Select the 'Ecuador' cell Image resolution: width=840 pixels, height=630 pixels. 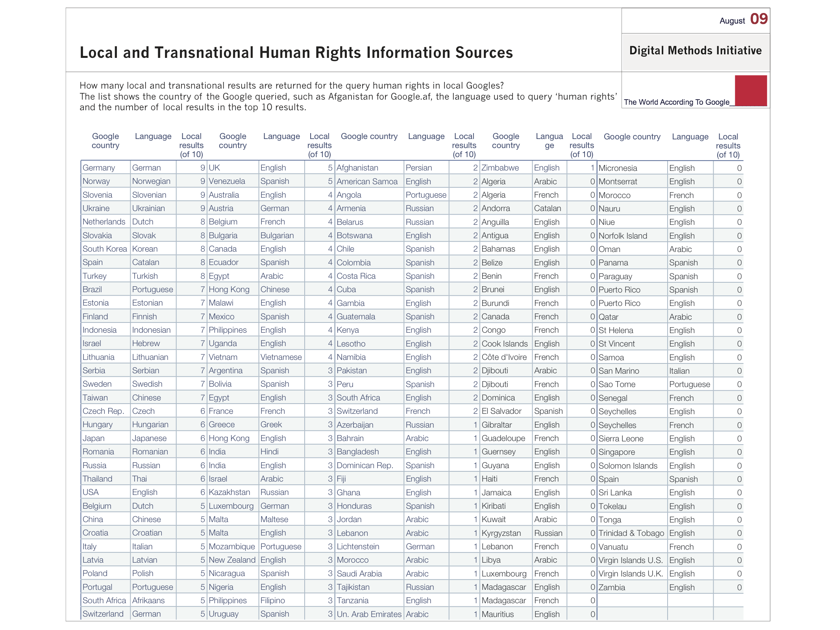(x=233, y=262)
